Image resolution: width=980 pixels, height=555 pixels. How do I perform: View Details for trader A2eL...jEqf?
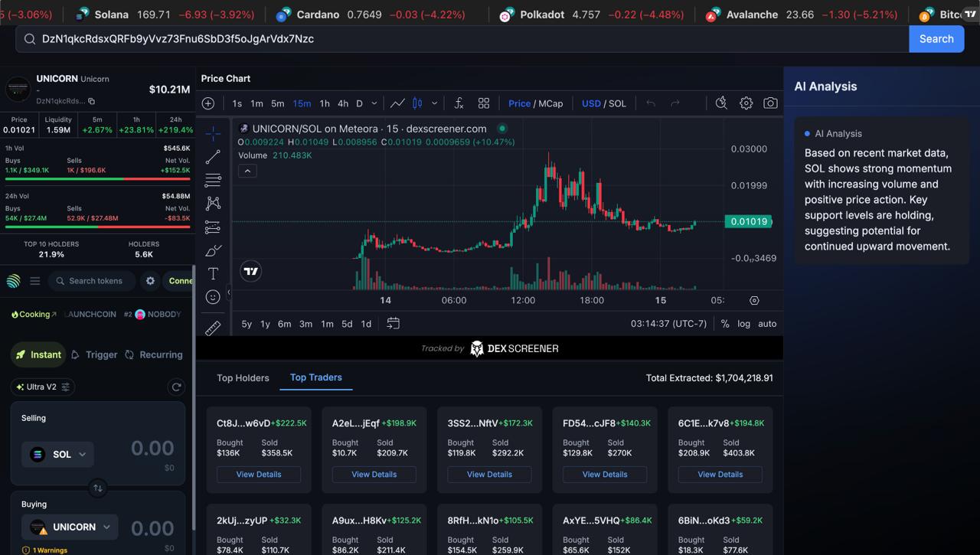click(x=374, y=475)
